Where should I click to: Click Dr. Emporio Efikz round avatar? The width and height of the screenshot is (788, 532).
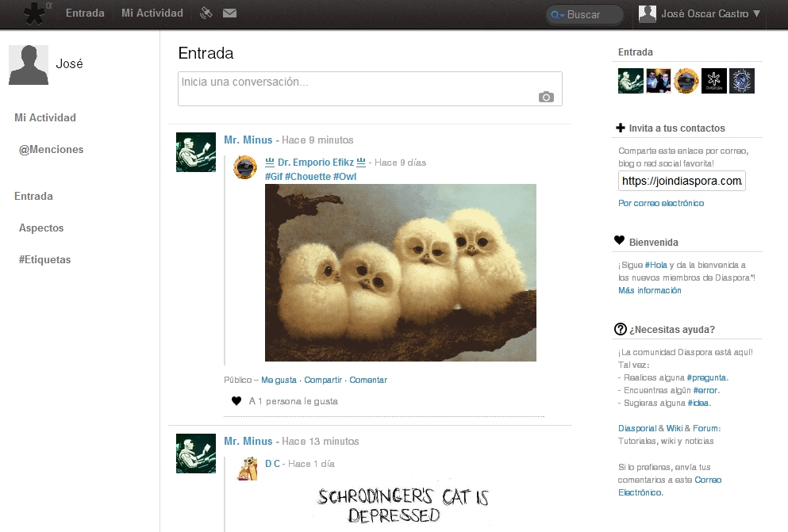[x=245, y=167]
